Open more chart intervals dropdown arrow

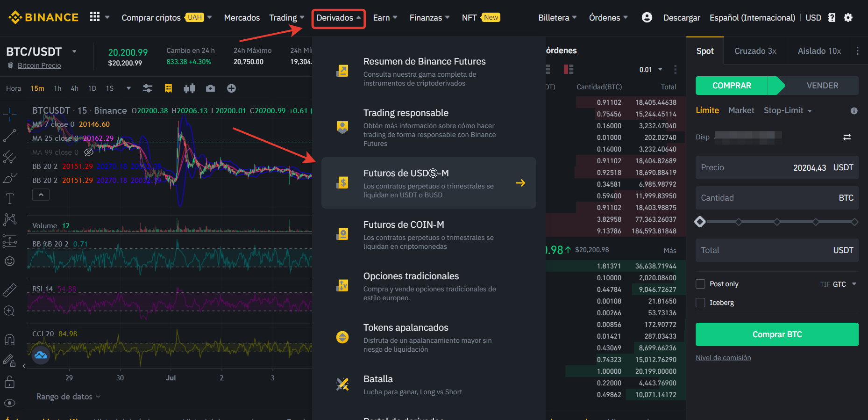[128, 88]
